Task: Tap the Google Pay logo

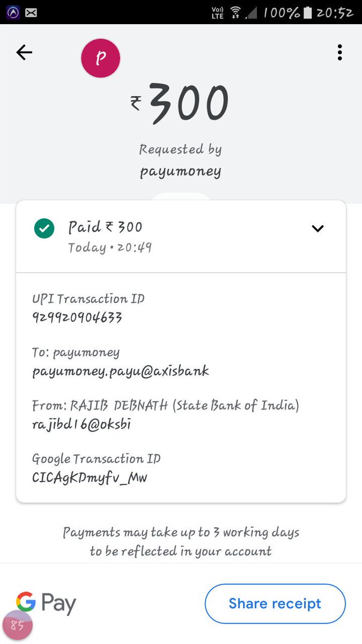Action: 46,603
